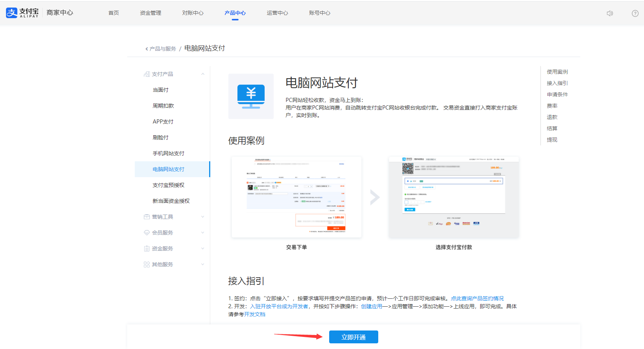Viewport: 644px width, 349px height.
Task: Click the 其他服务 grid icon
Action: click(x=147, y=264)
